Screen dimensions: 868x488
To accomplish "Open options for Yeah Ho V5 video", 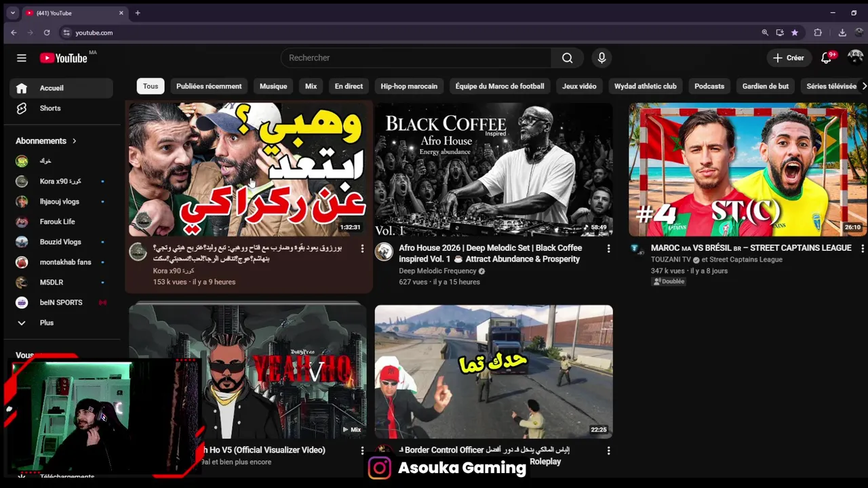I will click(x=362, y=451).
